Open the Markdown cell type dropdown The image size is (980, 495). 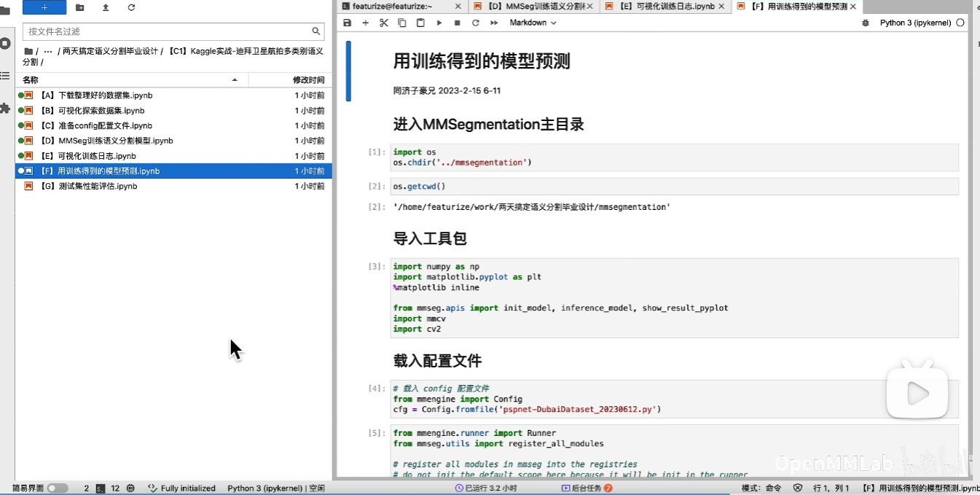(533, 23)
